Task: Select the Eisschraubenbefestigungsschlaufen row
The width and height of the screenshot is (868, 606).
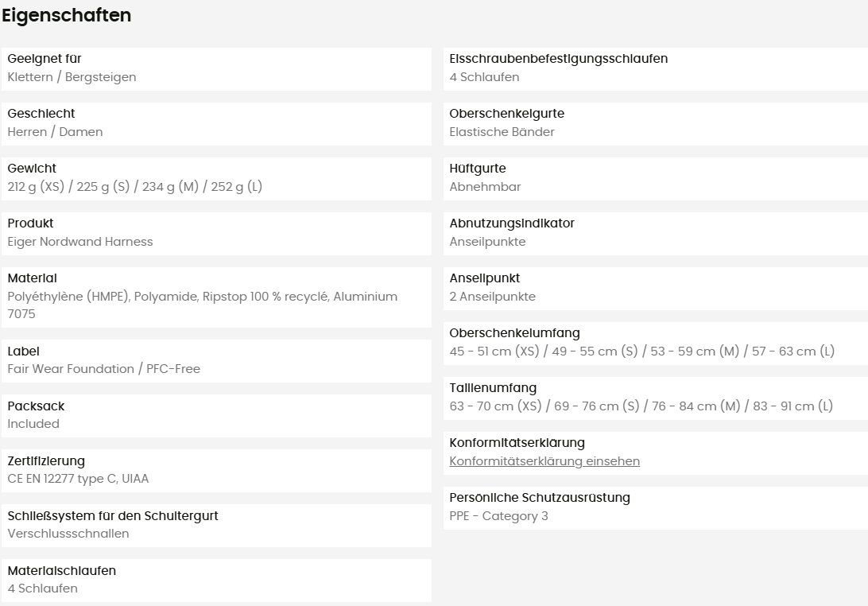Action: coord(656,69)
